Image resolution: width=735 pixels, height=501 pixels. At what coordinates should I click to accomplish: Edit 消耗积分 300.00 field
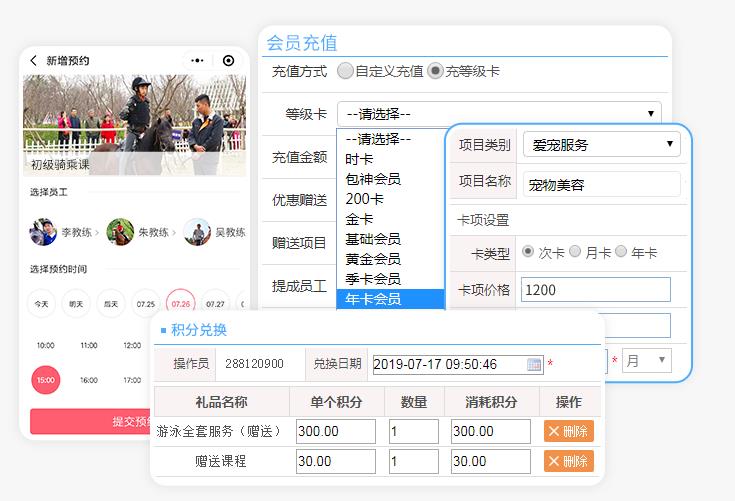click(491, 431)
